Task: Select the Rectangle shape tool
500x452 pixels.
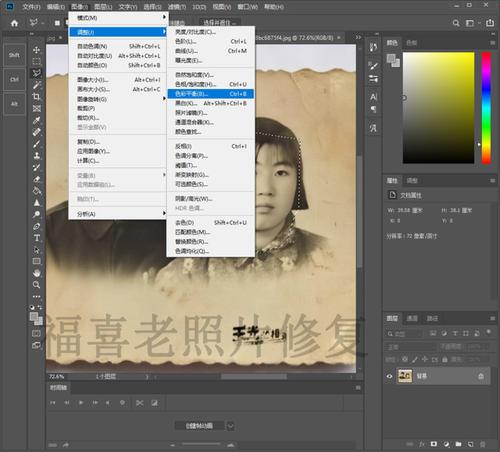Action: pyautogui.click(x=36, y=261)
